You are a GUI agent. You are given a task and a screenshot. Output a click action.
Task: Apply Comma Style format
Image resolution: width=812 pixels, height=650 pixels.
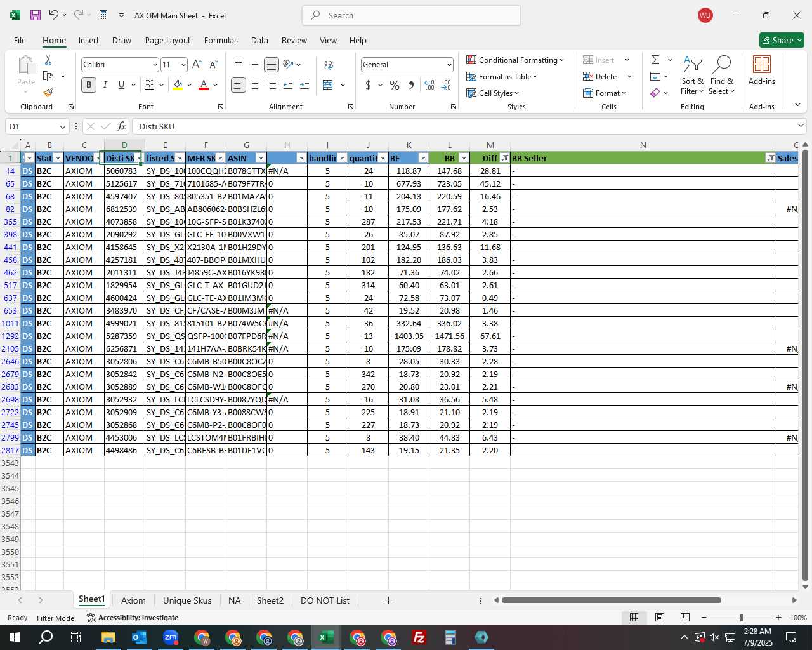point(411,85)
